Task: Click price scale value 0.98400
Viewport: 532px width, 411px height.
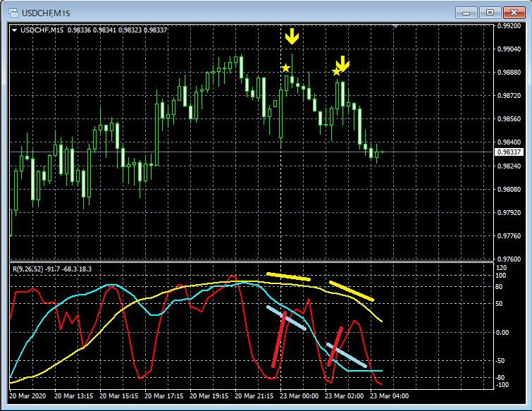Action: (509, 142)
